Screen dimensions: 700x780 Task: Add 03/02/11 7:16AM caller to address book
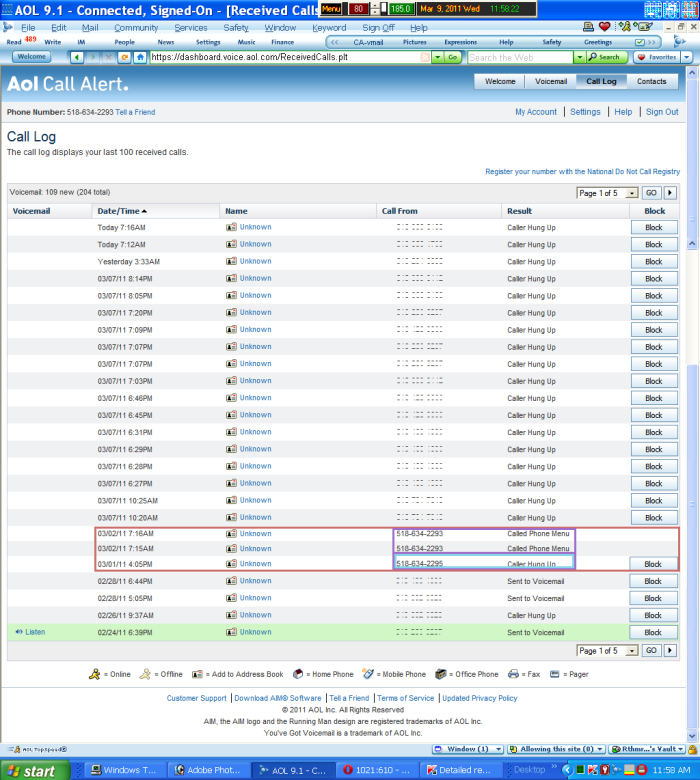[x=231, y=534]
